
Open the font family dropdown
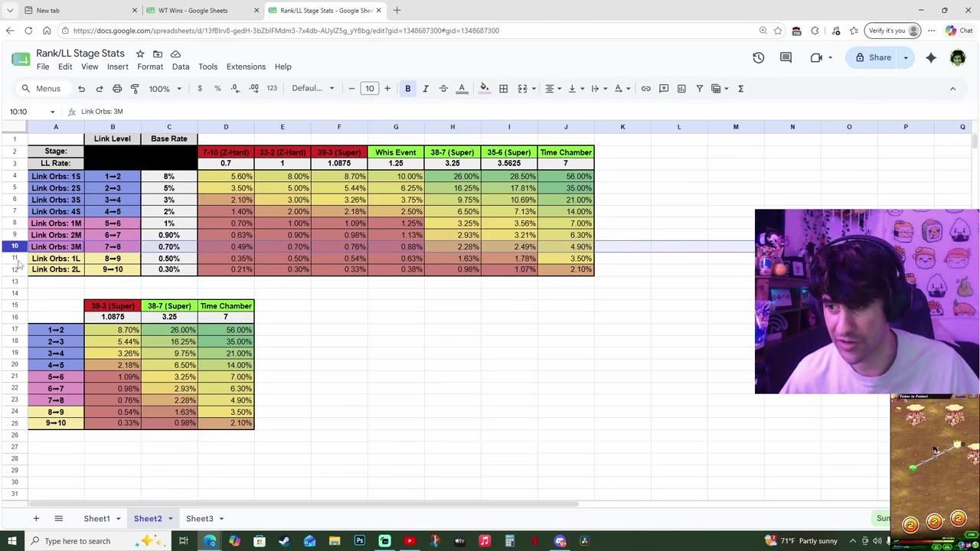tap(313, 89)
